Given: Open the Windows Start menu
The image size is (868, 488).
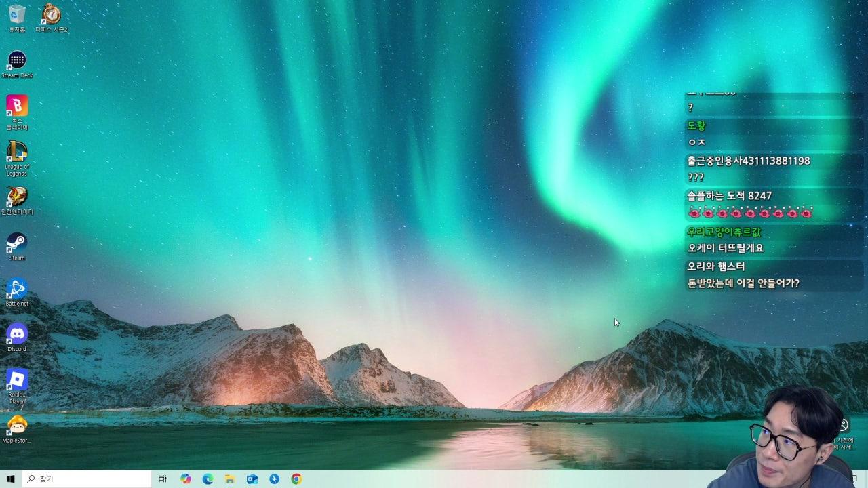Looking at the screenshot, I should point(11,479).
